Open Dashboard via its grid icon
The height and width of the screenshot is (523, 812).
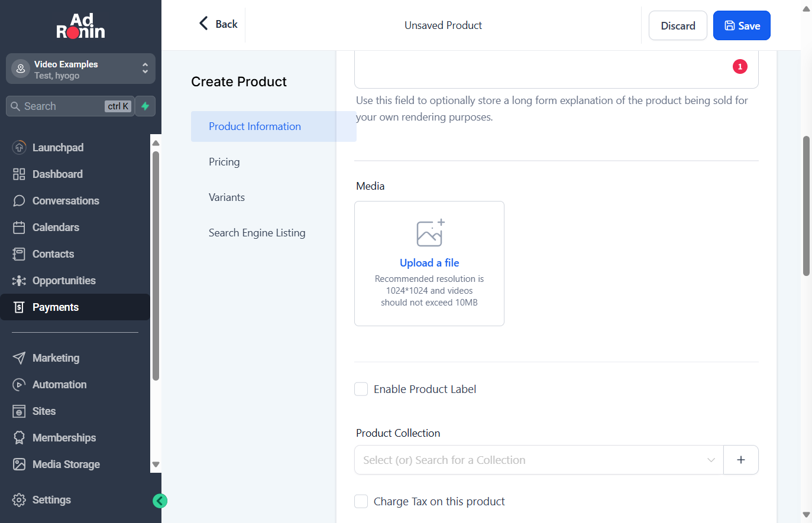coord(19,174)
